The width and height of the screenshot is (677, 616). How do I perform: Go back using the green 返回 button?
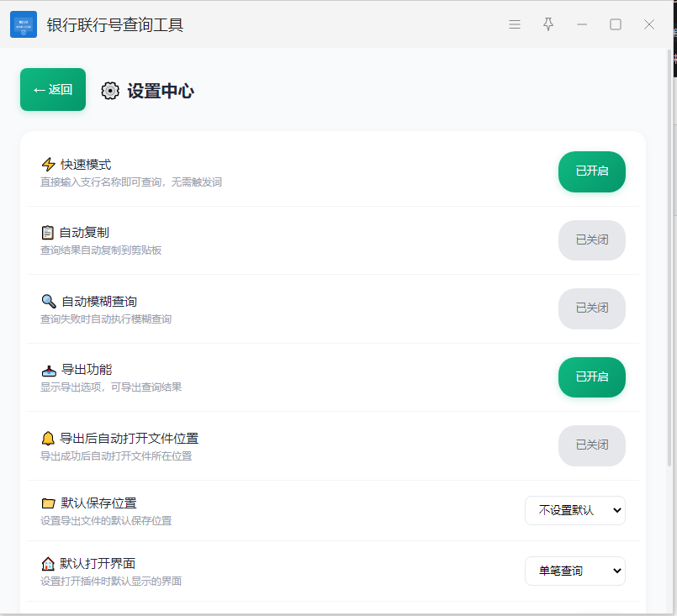[53, 90]
